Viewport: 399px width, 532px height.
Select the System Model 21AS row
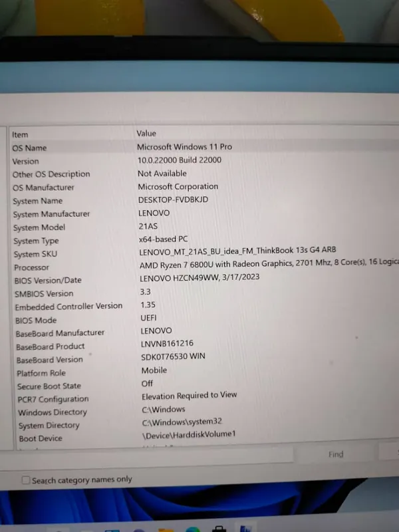click(39, 227)
